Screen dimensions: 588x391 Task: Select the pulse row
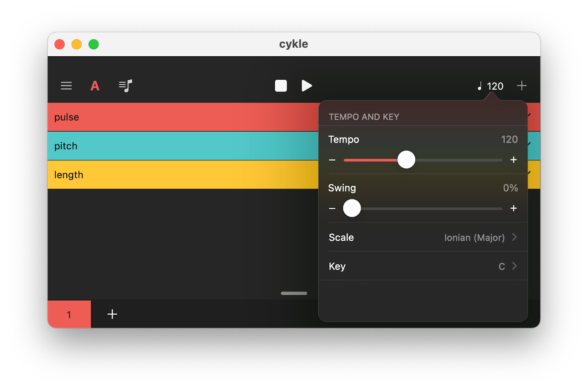pos(183,117)
